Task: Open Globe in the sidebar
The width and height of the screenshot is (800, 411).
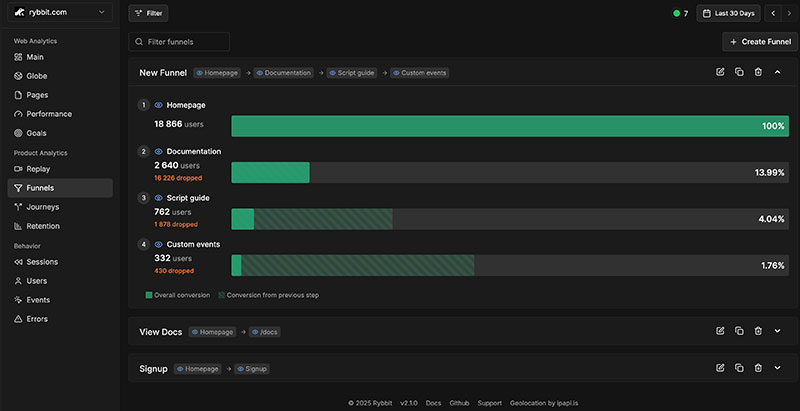Action: (x=60, y=76)
